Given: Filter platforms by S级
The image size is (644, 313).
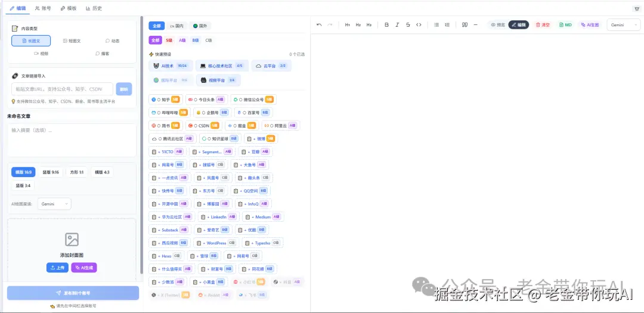Looking at the screenshot, I should pyautogui.click(x=169, y=41).
